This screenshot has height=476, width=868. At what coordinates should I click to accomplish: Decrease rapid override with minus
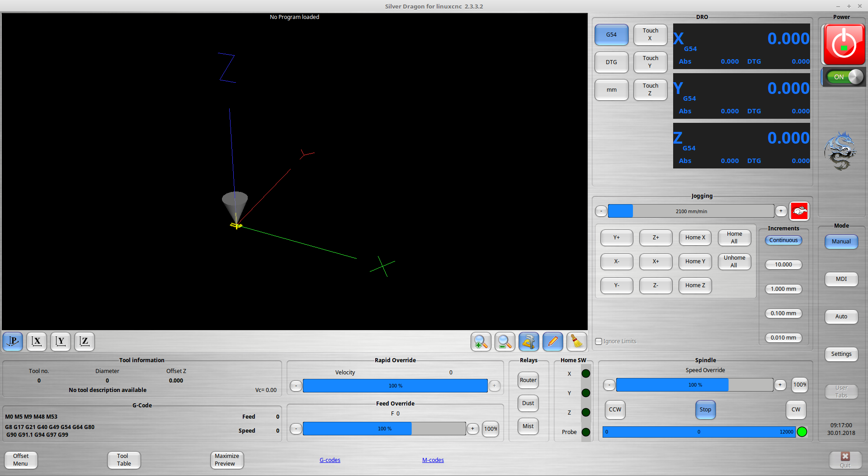pos(296,386)
